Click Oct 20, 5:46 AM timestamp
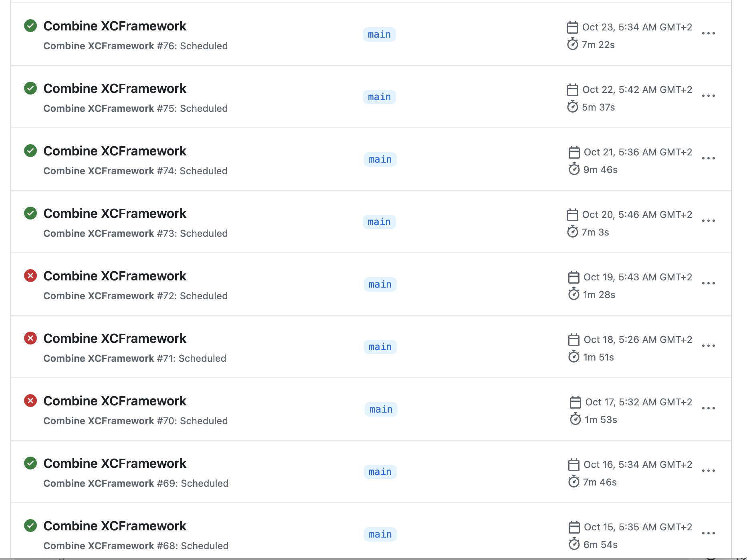 (637, 215)
